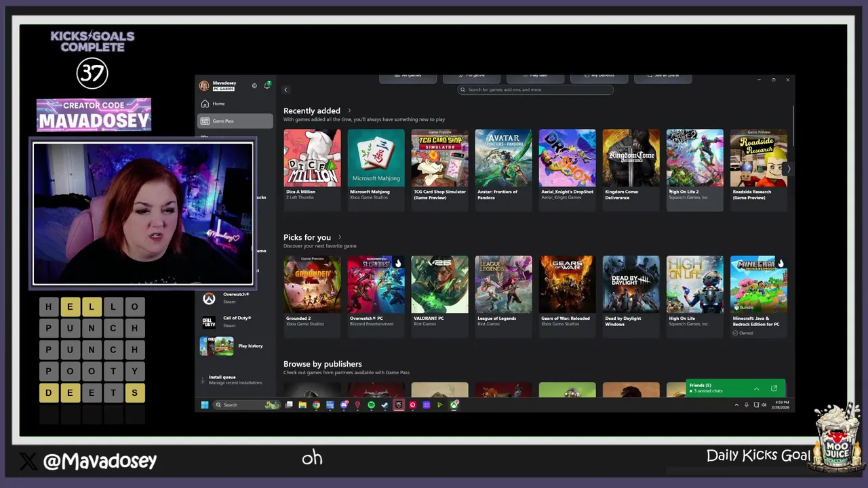The image size is (868, 488).
Task: Click the taskbar Search box
Action: [246, 405]
